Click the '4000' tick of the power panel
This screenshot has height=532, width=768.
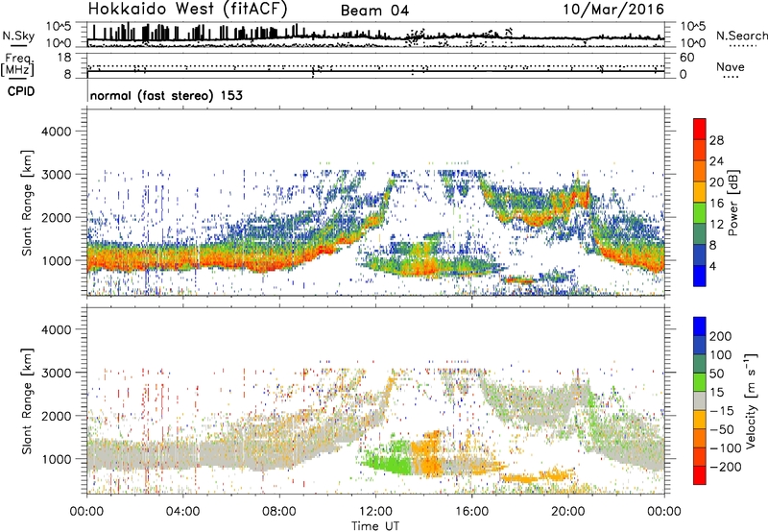[57, 132]
